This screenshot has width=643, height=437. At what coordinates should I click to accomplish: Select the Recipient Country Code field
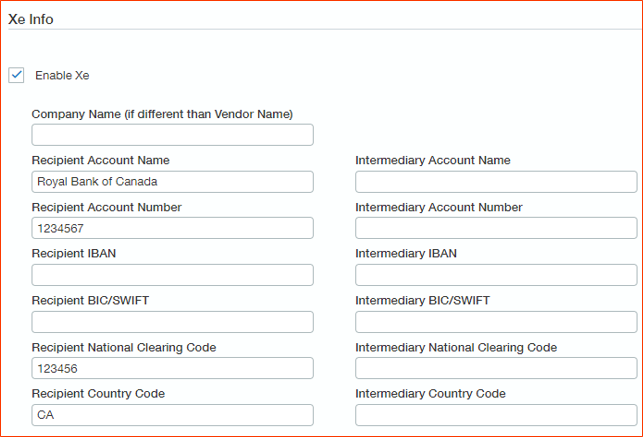[x=172, y=415]
